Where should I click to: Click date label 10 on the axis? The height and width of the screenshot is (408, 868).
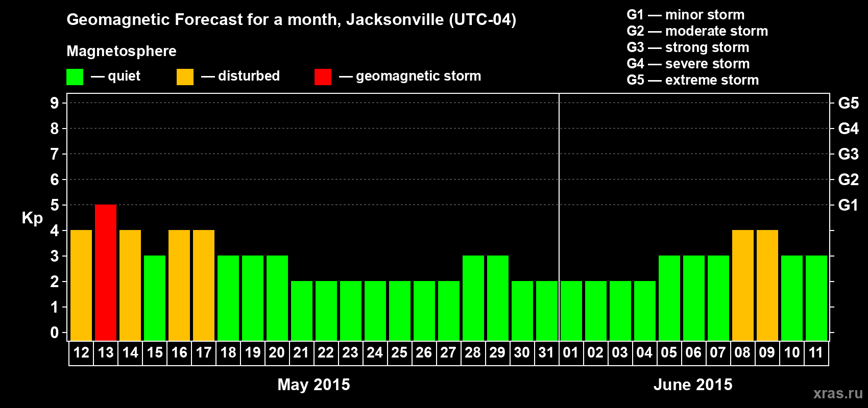click(792, 353)
